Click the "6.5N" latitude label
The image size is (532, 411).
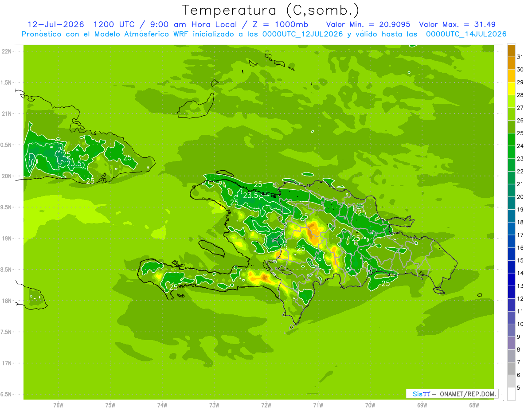[7, 395]
